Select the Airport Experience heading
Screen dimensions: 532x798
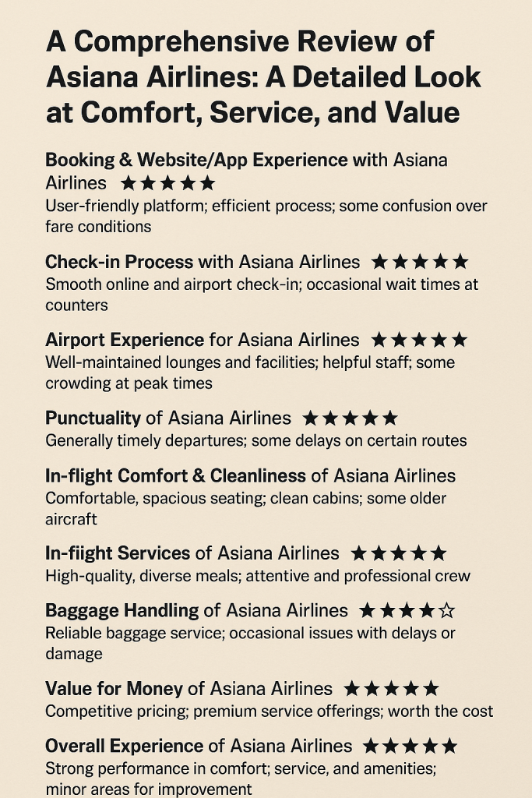(202, 340)
